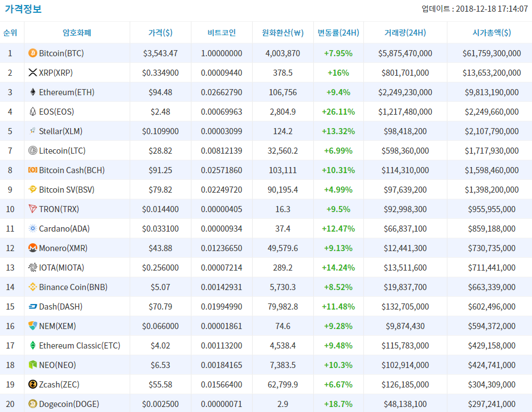The image size is (532, 412).
Task: Click the Monero logo icon
Action: point(33,248)
